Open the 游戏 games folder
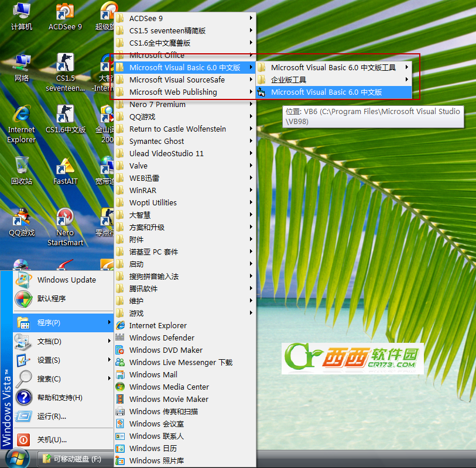The width and height of the screenshot is (476, 468). pos(185,314)
